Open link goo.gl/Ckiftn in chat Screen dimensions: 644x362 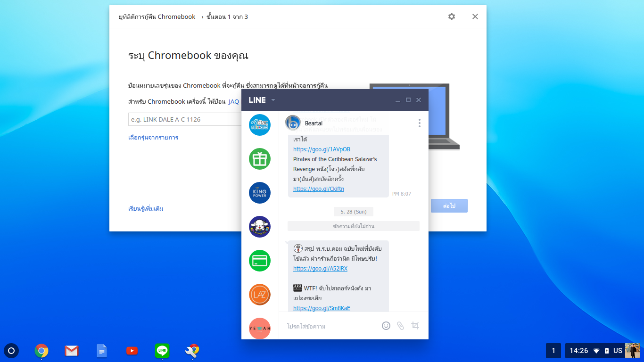(319, 189)
